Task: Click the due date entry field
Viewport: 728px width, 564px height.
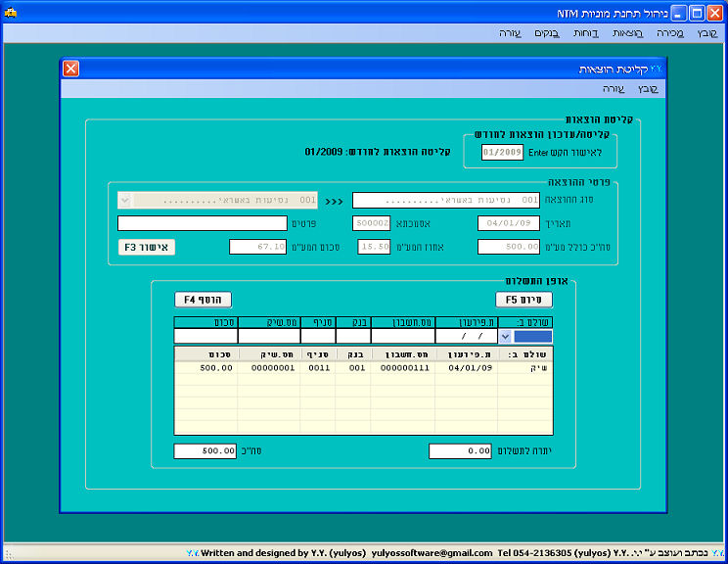Action: 466,336
